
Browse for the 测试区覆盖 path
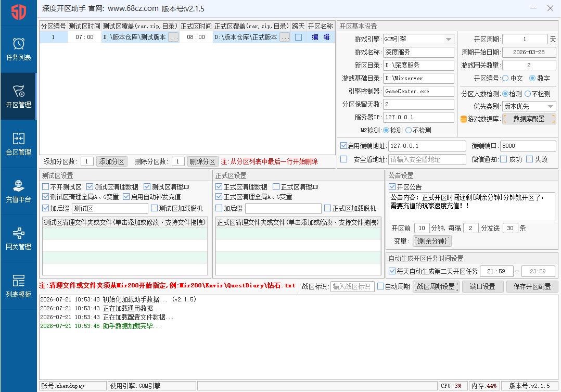pyautogui.click(x=173, y=37)
